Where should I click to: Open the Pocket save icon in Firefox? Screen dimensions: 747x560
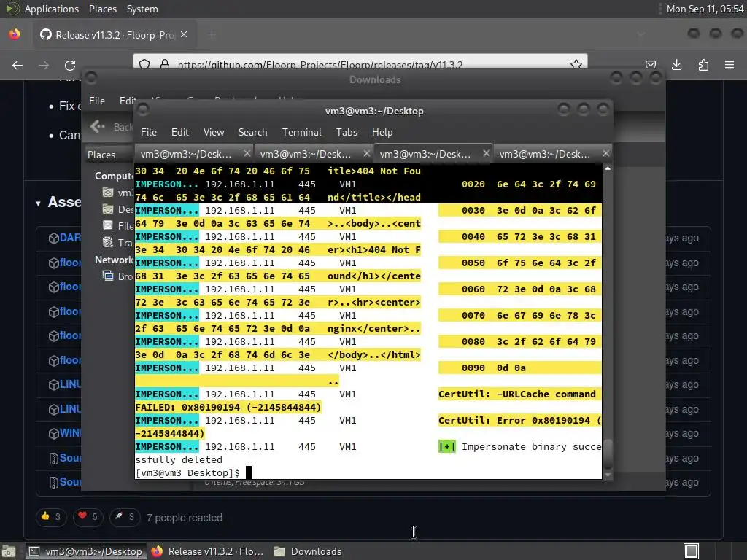point(650,65)
